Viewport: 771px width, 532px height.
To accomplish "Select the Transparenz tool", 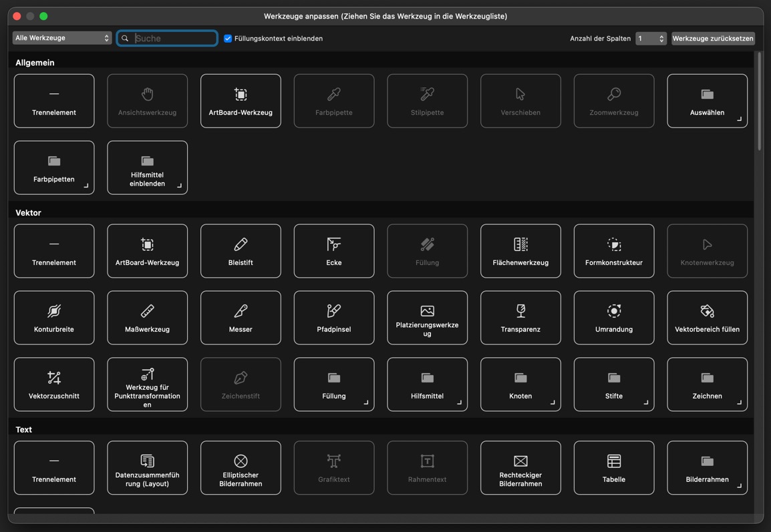I will pos(520,318).
